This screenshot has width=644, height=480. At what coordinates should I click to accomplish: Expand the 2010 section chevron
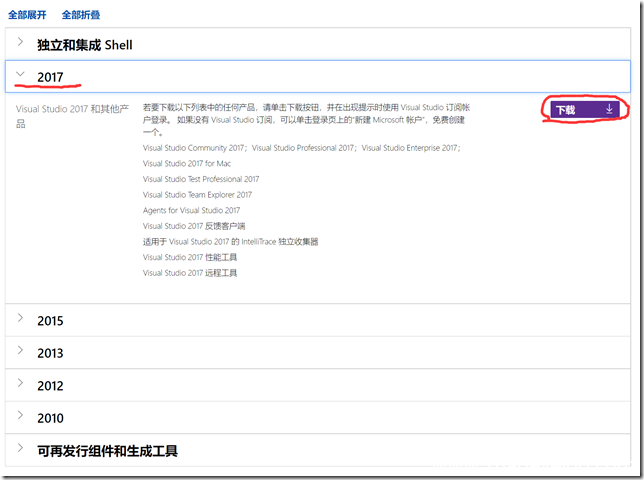[21, 417]
